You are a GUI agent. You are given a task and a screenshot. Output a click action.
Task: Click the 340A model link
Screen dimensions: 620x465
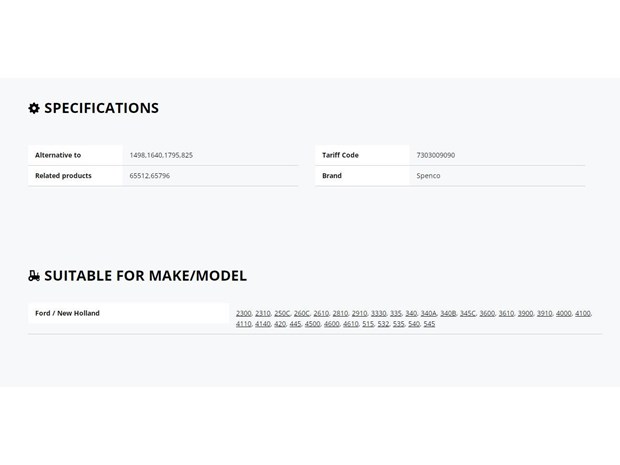pyautogui.click(x=429, y=313)
